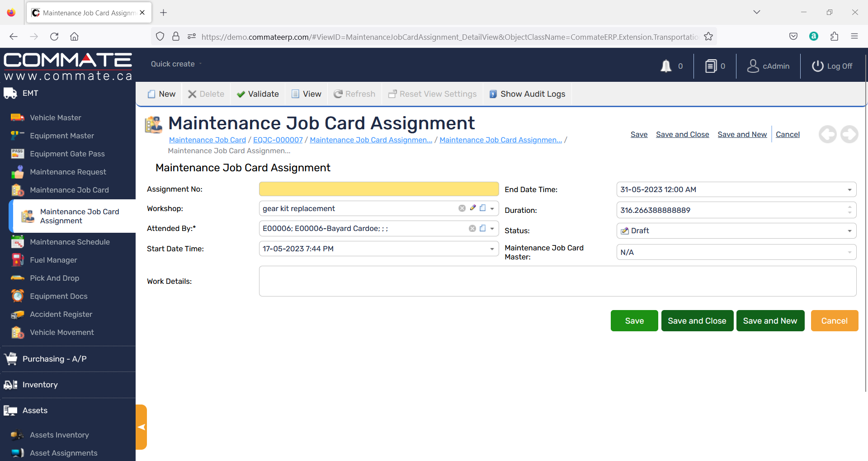Click New in the toolbar

(161, 94)
